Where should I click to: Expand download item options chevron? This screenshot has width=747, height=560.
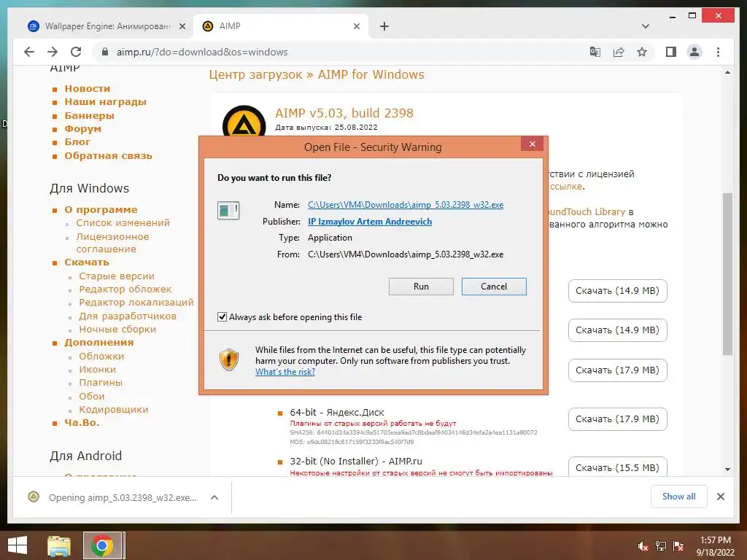point(214,497)
